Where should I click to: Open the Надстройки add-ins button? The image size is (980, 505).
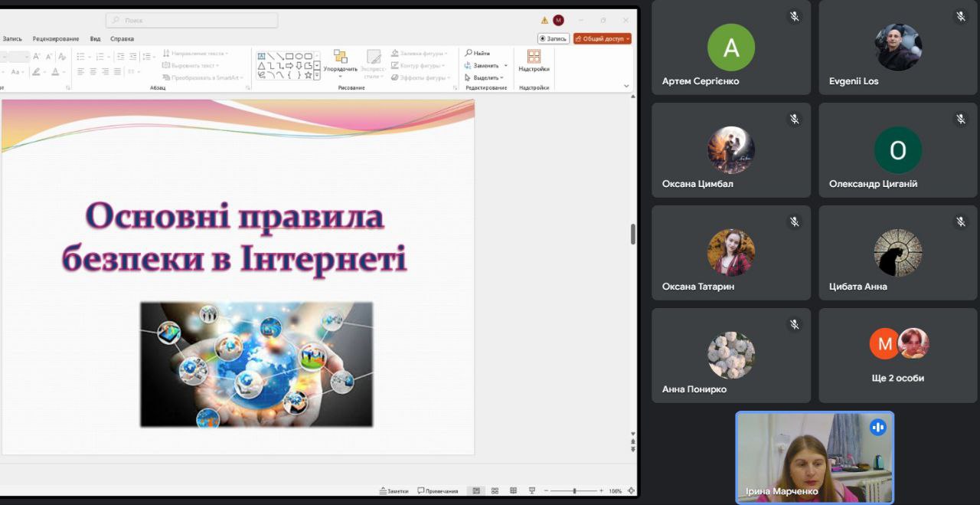(x=534, y=61)
